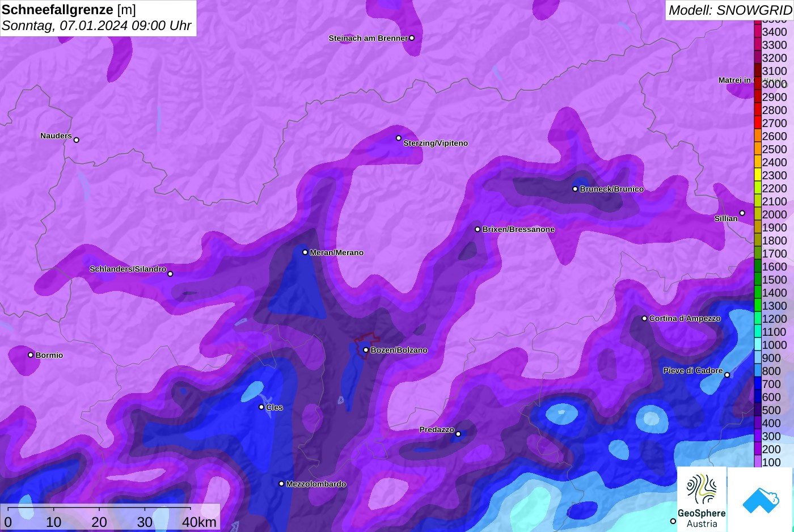The width and height of the screenshot is (794, 532).
Task: Select the Sillian map marker
Action: pos(742,213)
